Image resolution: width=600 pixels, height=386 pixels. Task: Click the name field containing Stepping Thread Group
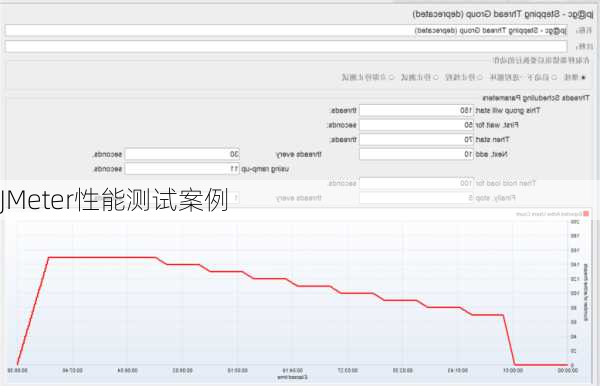[286, 30]
